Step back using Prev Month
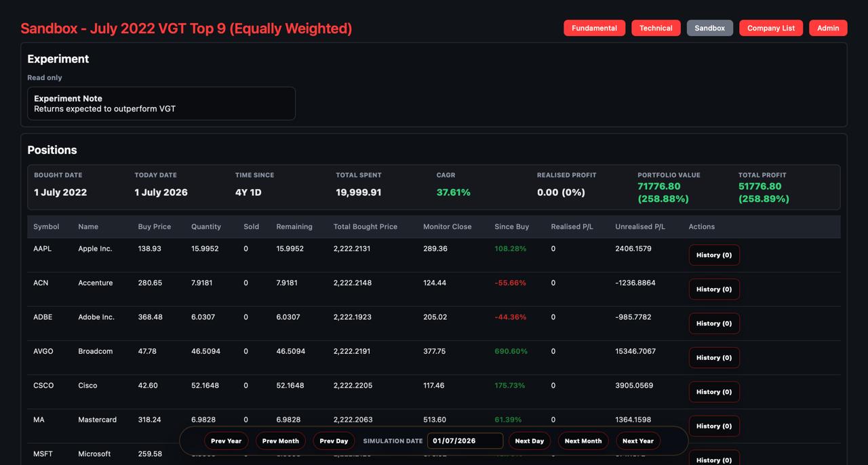Screen dimensions: 868x465 [x=281, y=441]
